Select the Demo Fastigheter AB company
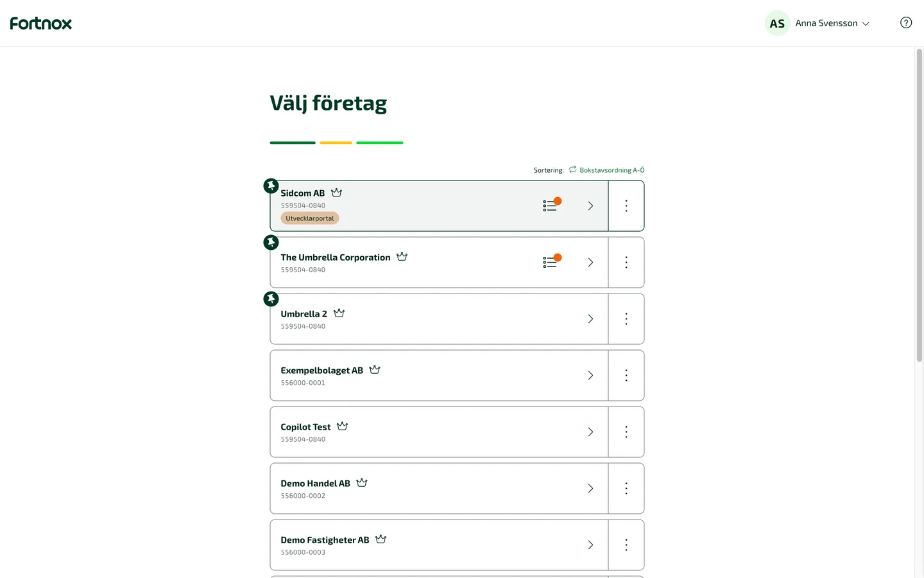The image size is (924, 578). click(x=439, y=545)
